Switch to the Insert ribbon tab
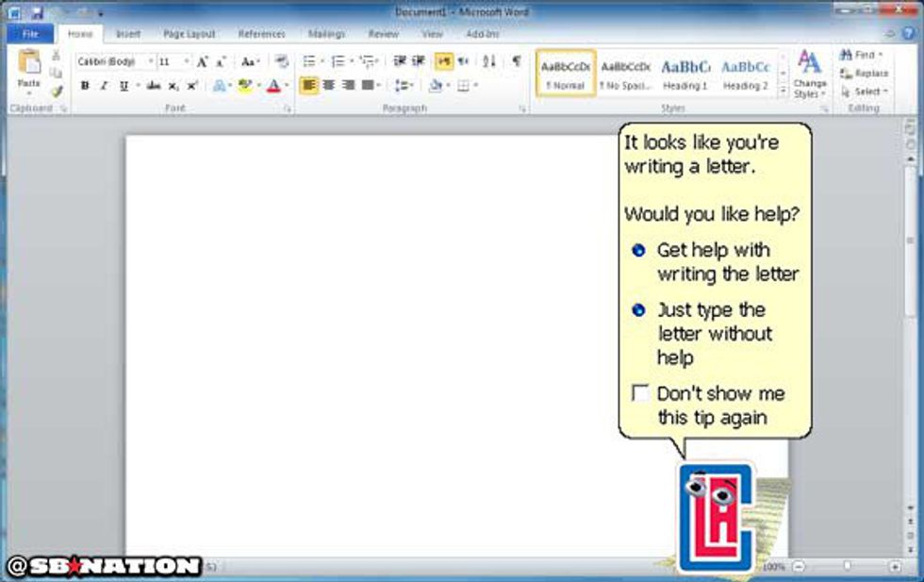Viewport: 924px width, 582px height. [128, 34]
